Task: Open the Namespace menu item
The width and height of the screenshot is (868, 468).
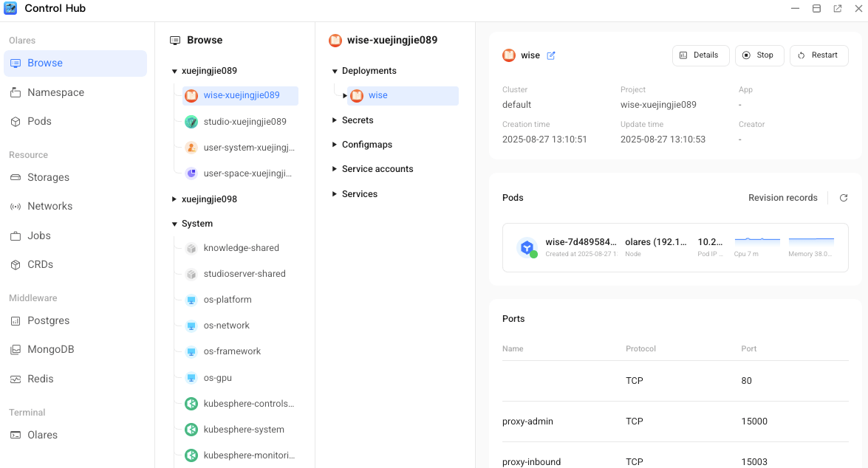Action: point(55,92)
